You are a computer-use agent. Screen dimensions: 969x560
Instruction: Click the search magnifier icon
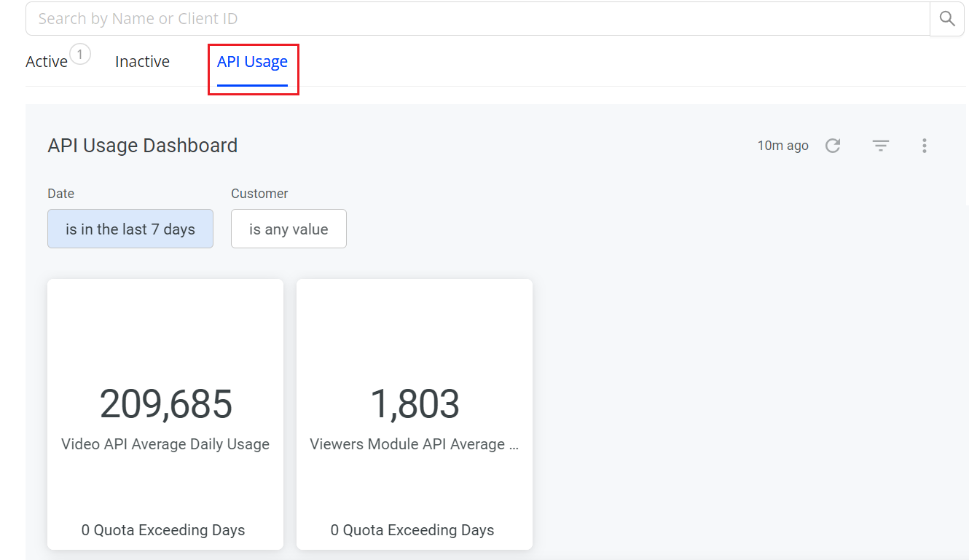point(946,19)
